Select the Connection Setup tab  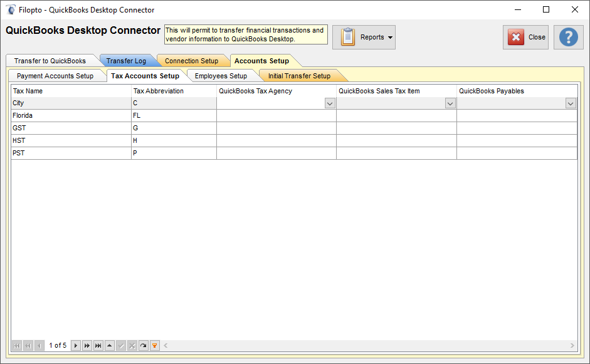(191, 61)
